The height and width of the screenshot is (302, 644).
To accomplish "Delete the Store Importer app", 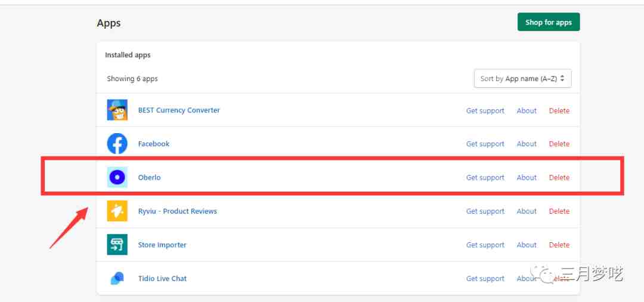I will click(x=559, y=245).
